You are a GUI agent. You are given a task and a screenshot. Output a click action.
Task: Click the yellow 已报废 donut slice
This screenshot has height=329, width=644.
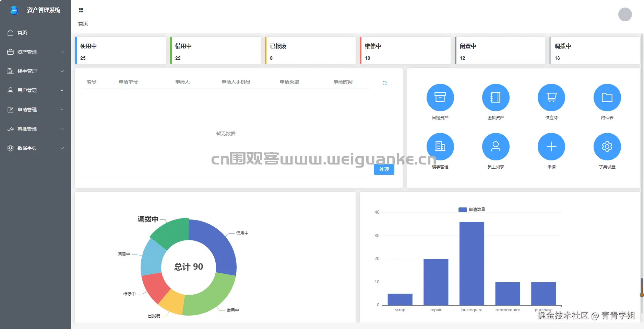tap(173, 303)
